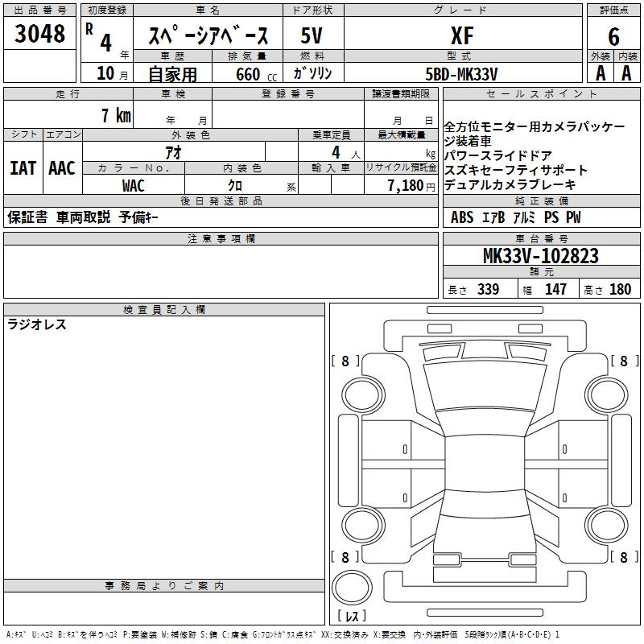Image resolution: width=644 pixels, height=644 pixels.
Task: Click the inspector note ラジオレス
Action: [x=37, y=325]
